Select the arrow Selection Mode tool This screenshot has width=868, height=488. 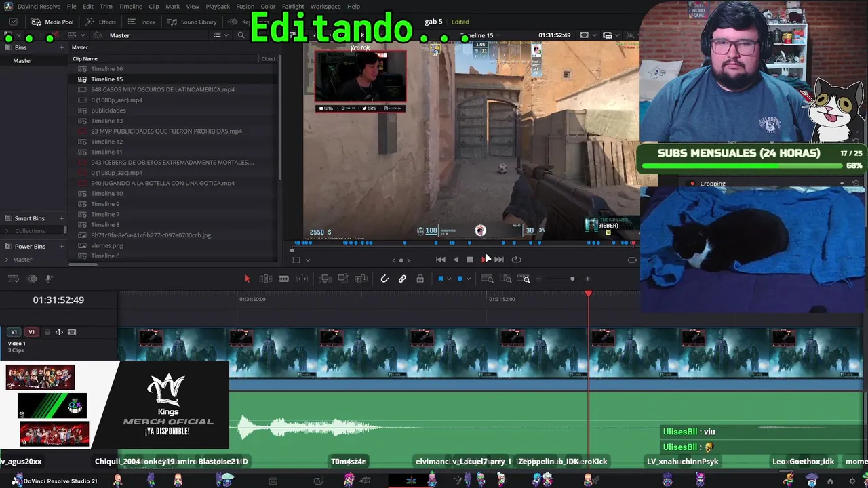coord(247,279)
